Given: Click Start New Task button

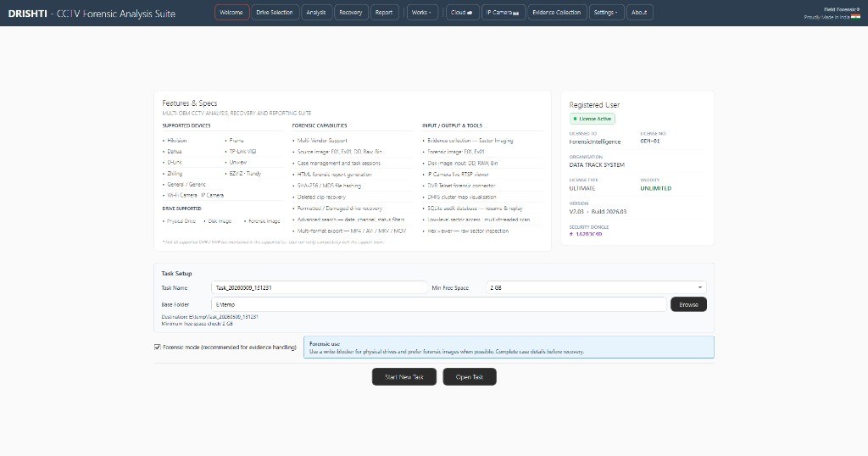Looking at the screenshot, I should (x=404, y=377).
